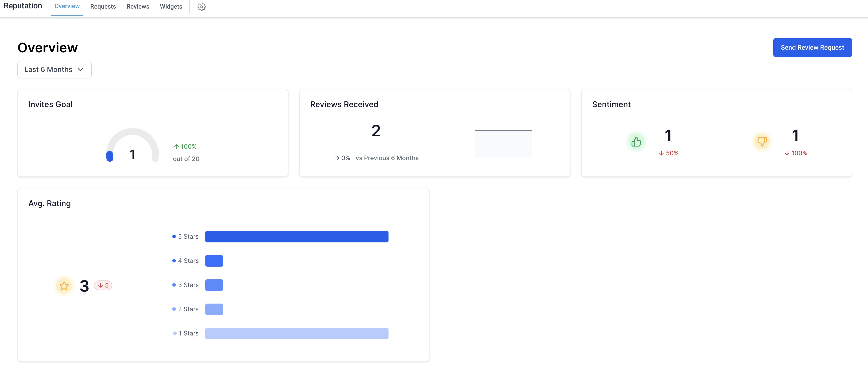Click the Send Review Request button

(812, 48)
